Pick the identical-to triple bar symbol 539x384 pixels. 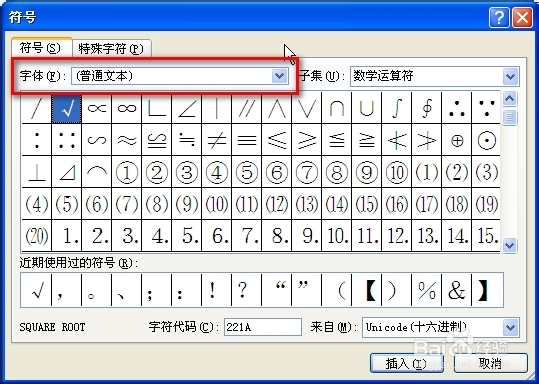[x=246, y=140]
